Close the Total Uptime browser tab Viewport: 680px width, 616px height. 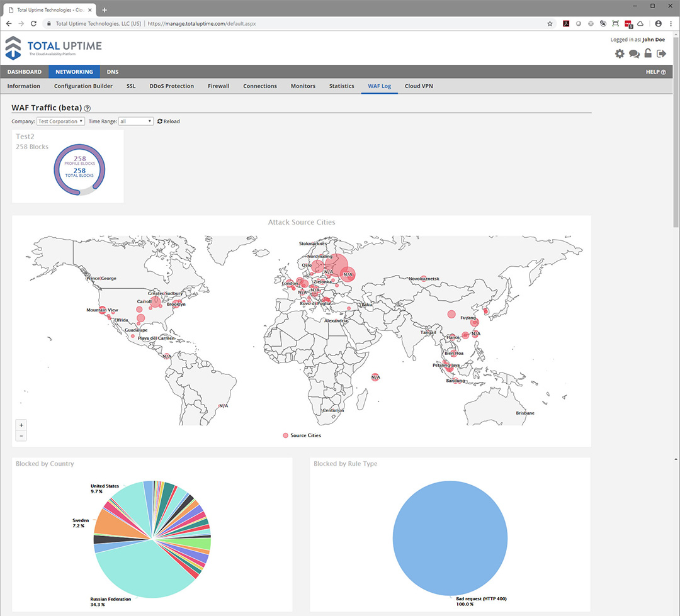pos(90,9)
